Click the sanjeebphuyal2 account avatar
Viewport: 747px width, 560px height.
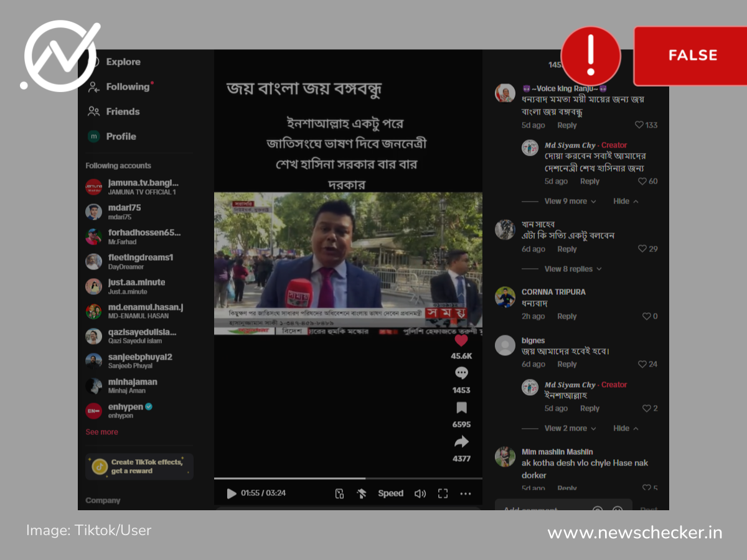coord(93,361)
